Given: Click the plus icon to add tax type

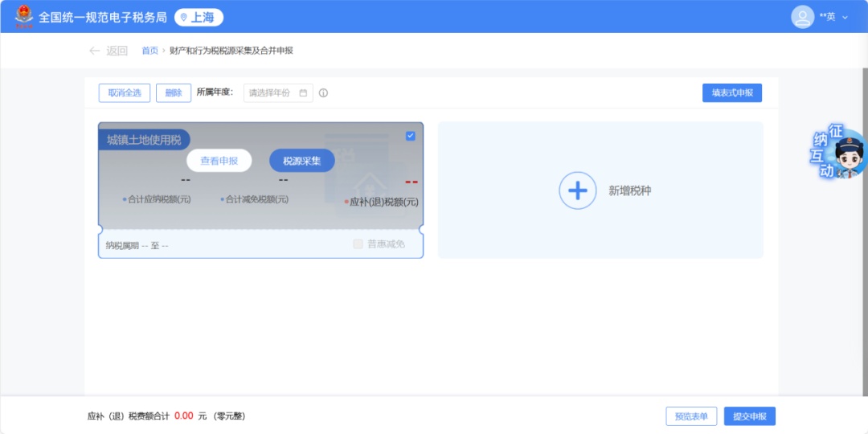Looking at the screenshot, I should coord(577,190).
